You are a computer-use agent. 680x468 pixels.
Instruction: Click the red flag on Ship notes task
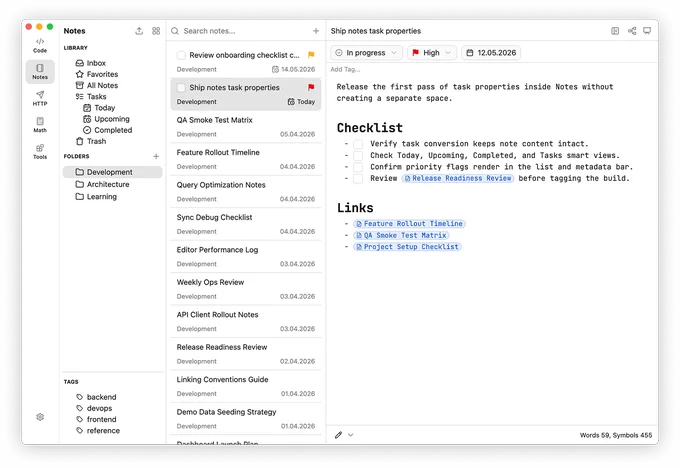coord(311,87)
